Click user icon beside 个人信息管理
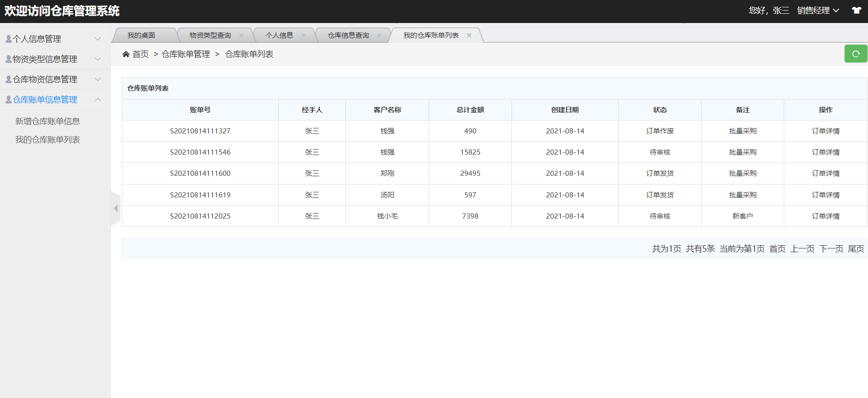This screenshot has width=868, height=398. [x=8, y=39]
